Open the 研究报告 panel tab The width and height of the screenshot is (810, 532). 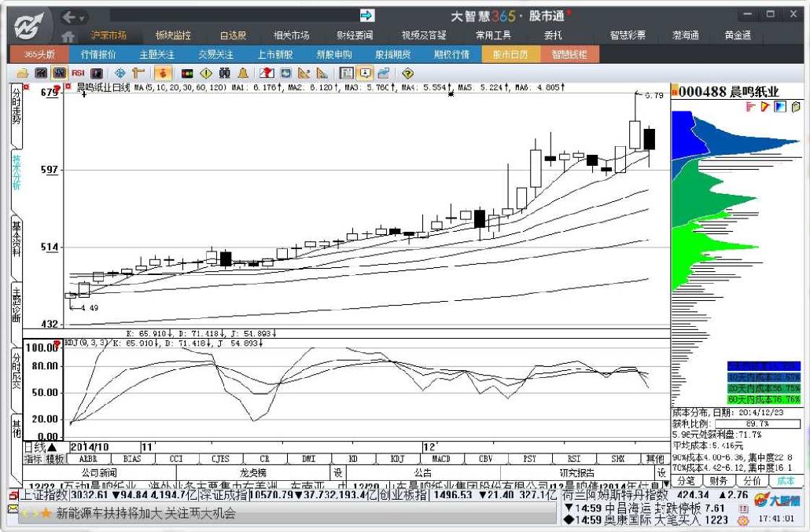pyautogui.click(x=577, y=472)
